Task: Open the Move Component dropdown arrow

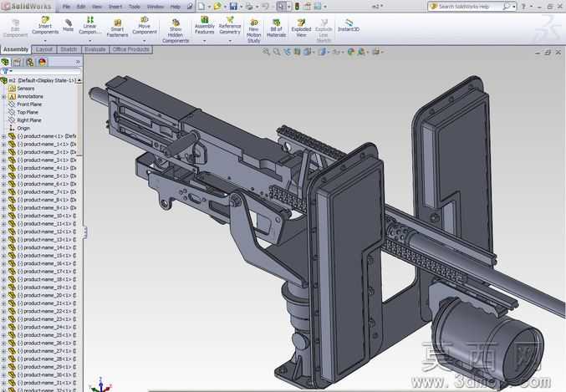Action: [145, 40]
